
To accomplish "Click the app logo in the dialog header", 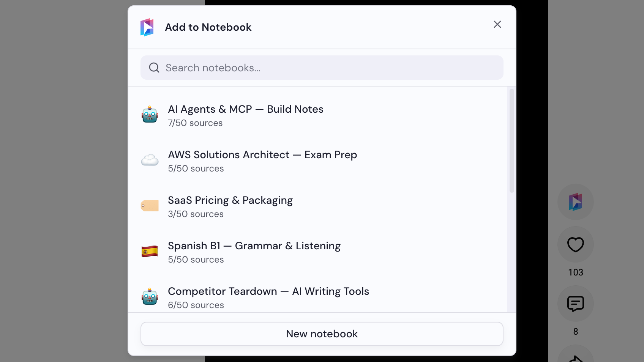I will point(147,27).
